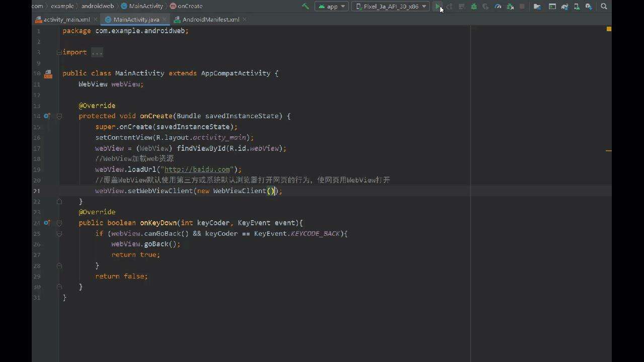Click the setContentView call on line 16
Screen dimensions: 644x362
[x=124, y=138]
